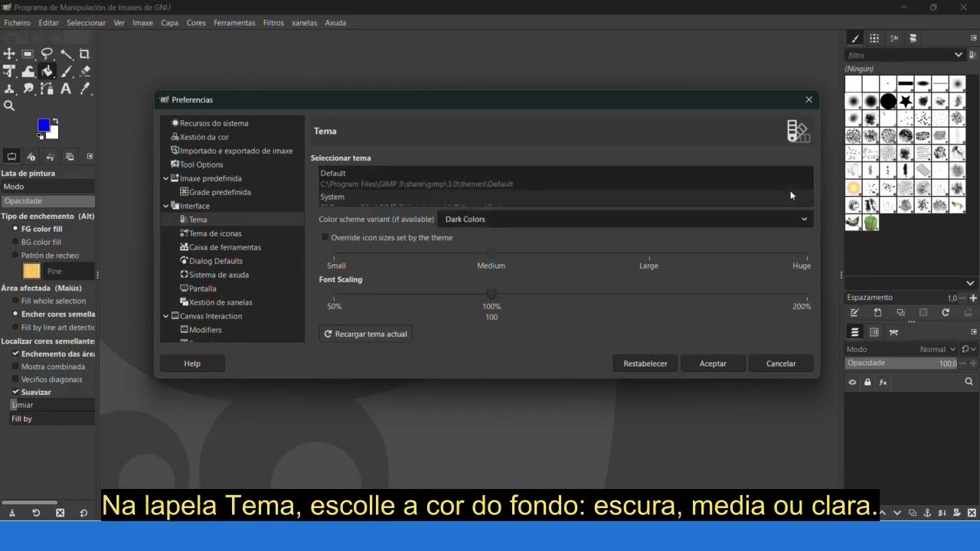
Task: Click the raise layer arrow icon
Action: pyautogui.click(x=881, y=513)
